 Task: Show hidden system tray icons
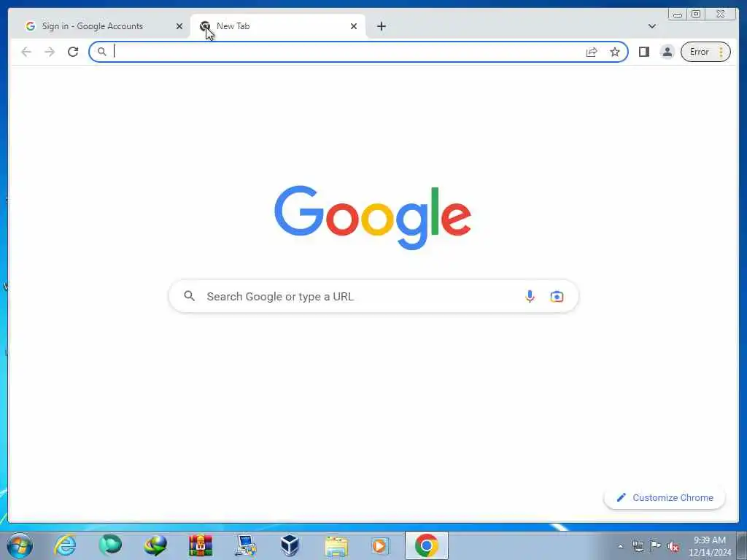coord(620,546)
